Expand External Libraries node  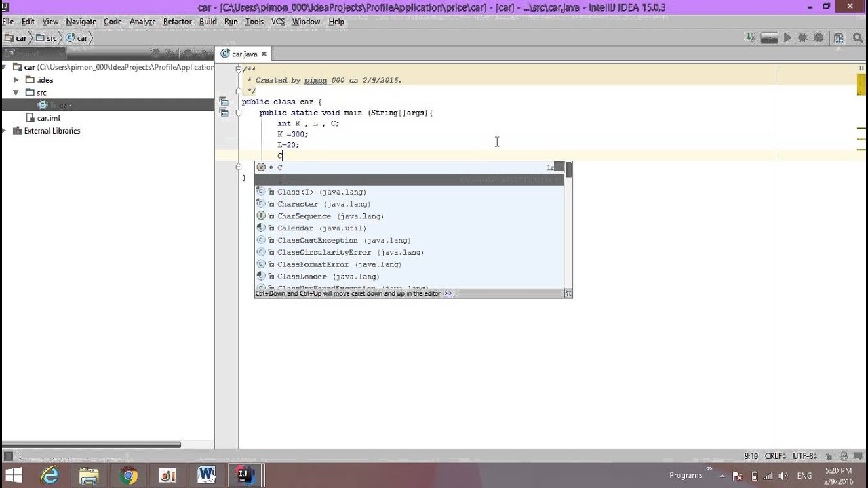(5, 131)
